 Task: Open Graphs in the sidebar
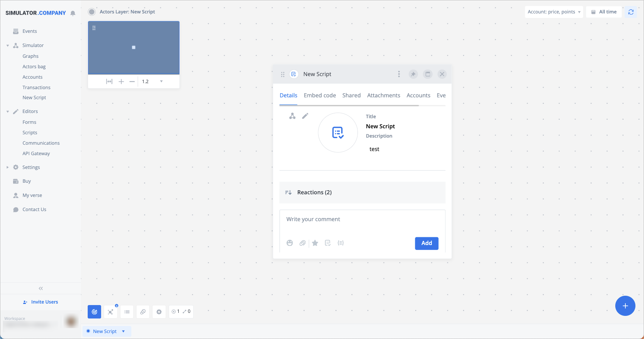(x=31, y=56)
